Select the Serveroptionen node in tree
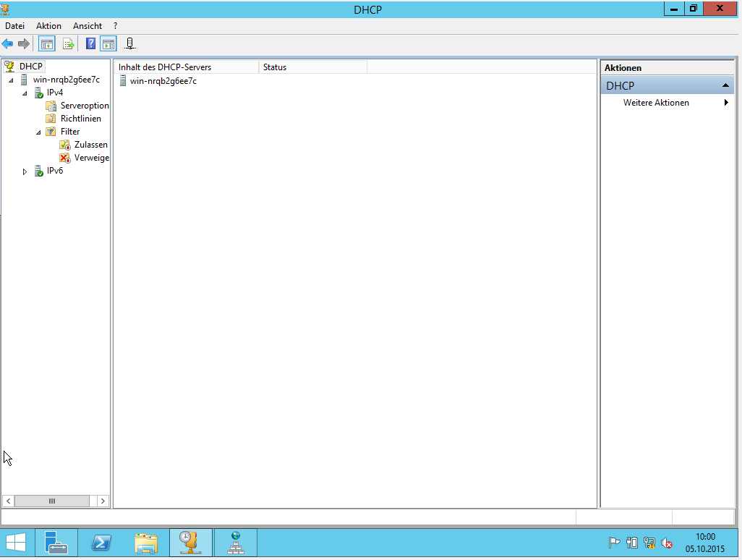Image resolution: width=742 pixels, height=560 pixels. [84, 106]
